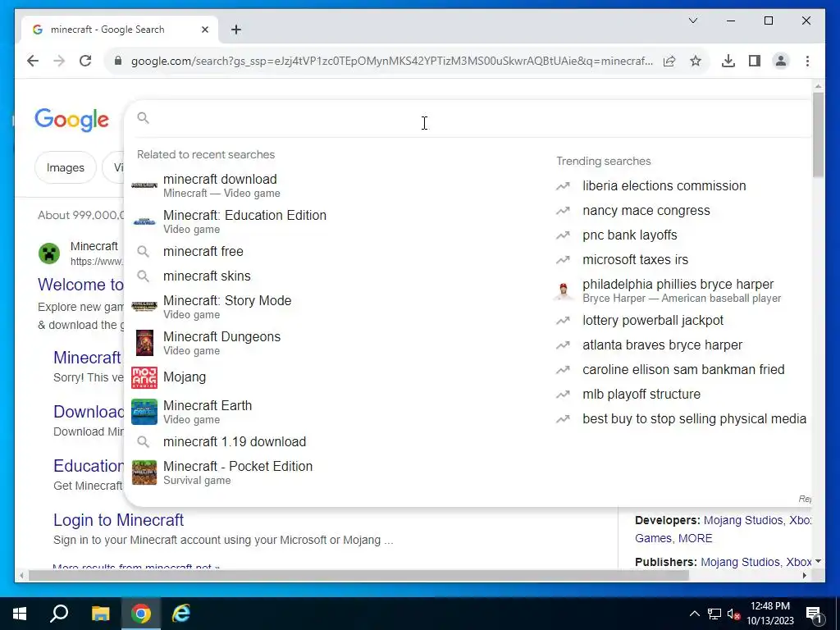Share this page using the share icon
Screen dimensions: 840x630
pyautogui.click(x=669, y=61)
